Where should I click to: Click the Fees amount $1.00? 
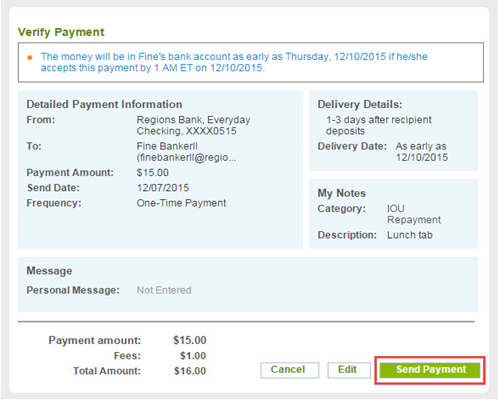pos(193,356)
